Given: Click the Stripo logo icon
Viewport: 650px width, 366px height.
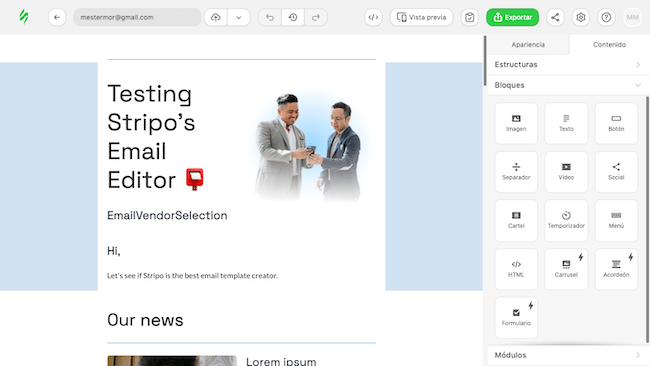Looking at the screenshot, I should (24, 17).
